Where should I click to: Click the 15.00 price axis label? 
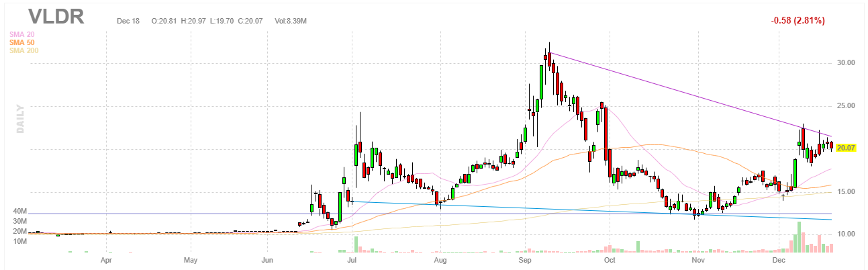point(846,191)
